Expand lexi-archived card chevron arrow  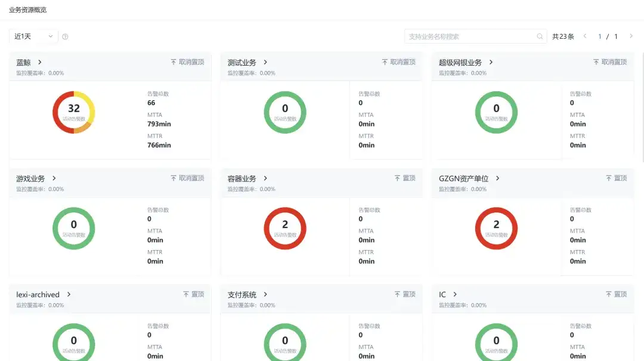coord(69,294)
